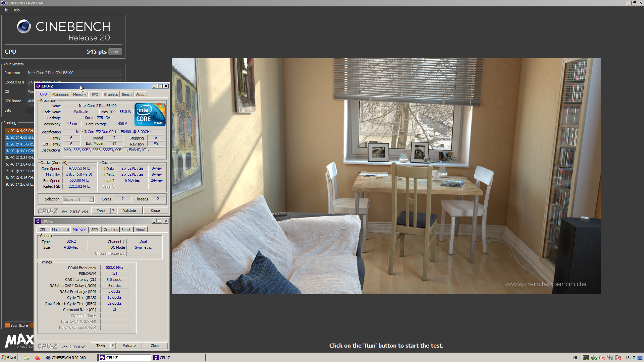Click the Cinebench sphere logo icon
This screenshot has width=644, height=362.
[x=24, y=26]
